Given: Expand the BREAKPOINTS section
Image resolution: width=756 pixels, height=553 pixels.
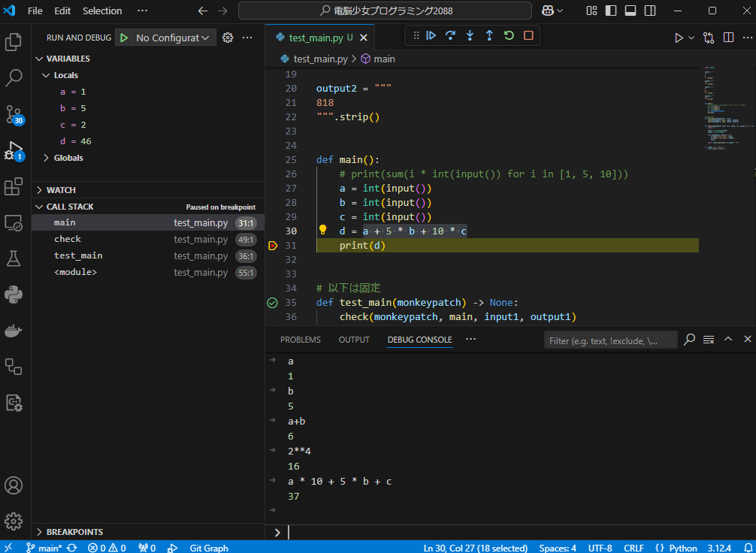Looking at the screenshot, I should 74,532.
